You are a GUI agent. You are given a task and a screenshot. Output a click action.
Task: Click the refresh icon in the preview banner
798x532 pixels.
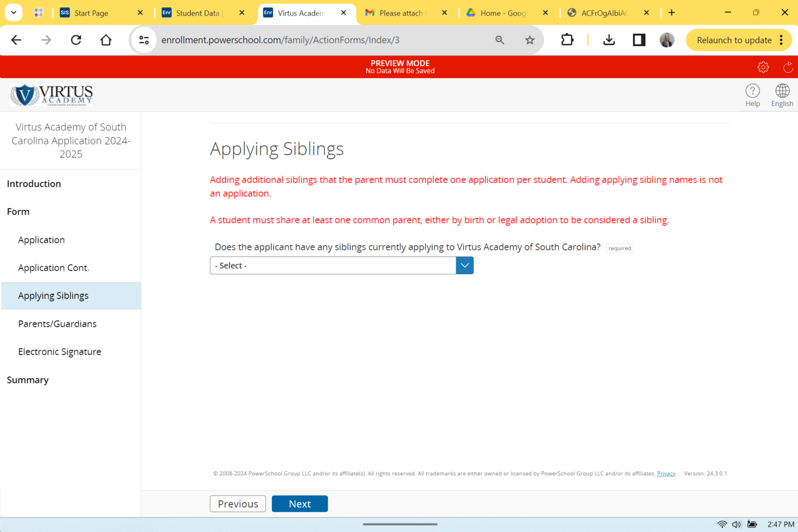(788, 67)
